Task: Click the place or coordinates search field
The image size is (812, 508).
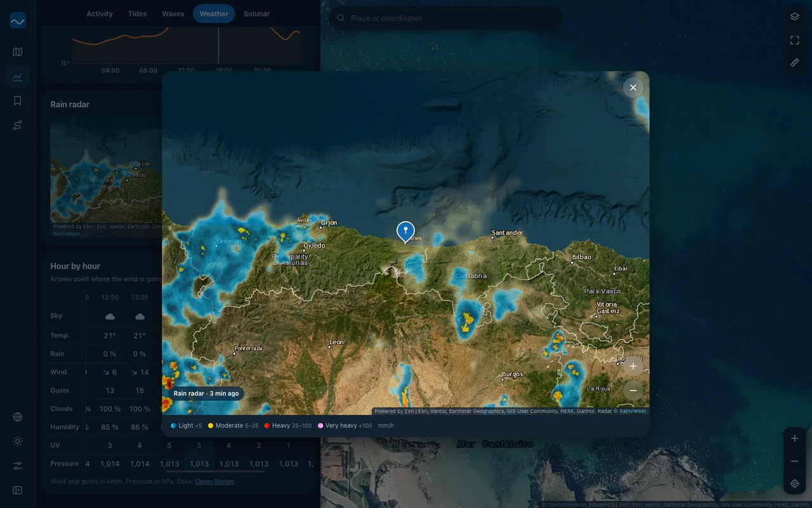Action: coord(445,18)
